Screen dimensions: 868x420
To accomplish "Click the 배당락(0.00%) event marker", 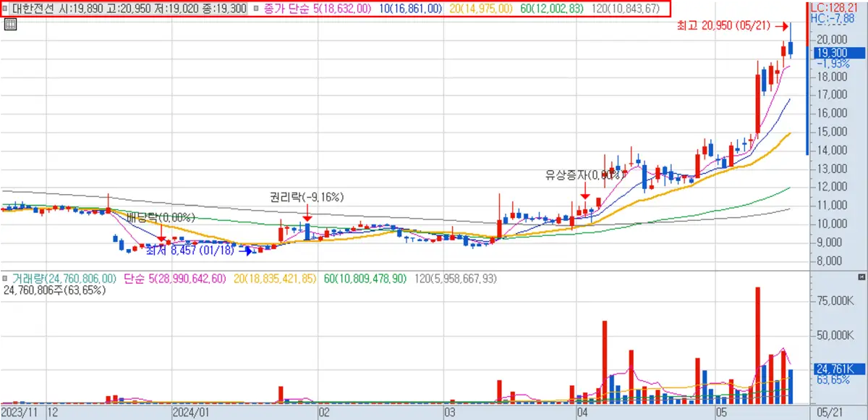I will tap(161, 218).
